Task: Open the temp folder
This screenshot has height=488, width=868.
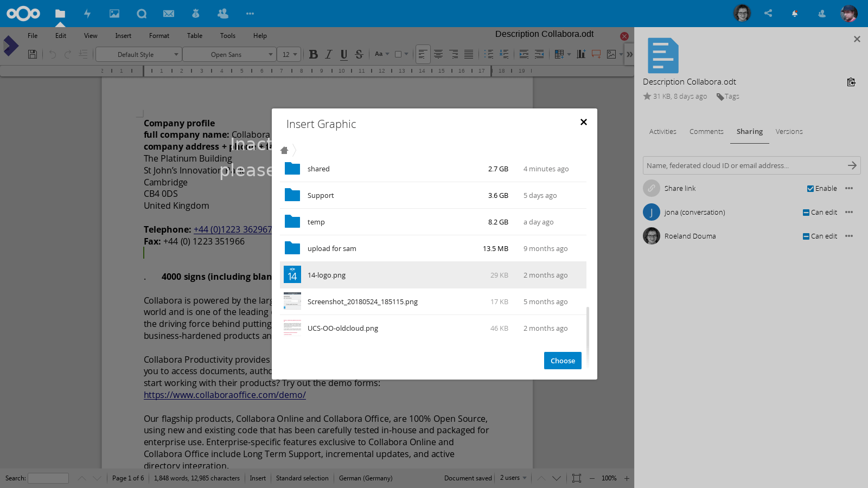Action: (433, 222)
